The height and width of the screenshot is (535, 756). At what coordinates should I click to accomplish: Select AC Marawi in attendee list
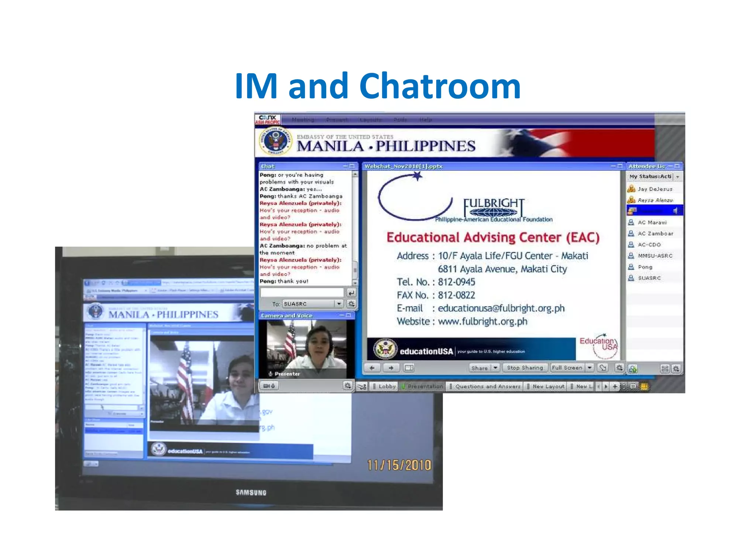coord(654,222)
